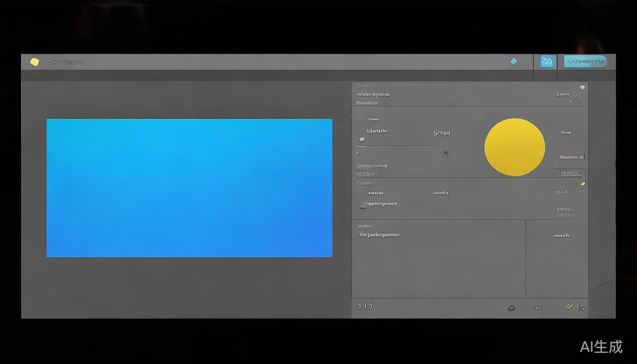Screen dimensions: 637x364
Task: Click the big blue gradient rectangle on canvas
Action: 189,188
